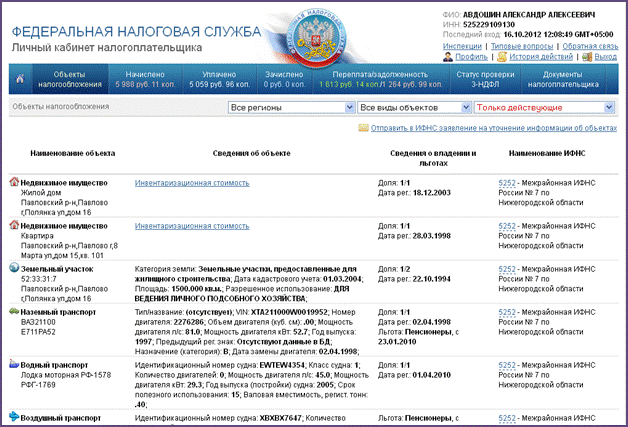Click plane icon of Воздушный транспорт
Viewport: 628px width, 427px height.
tap(14, 417)
